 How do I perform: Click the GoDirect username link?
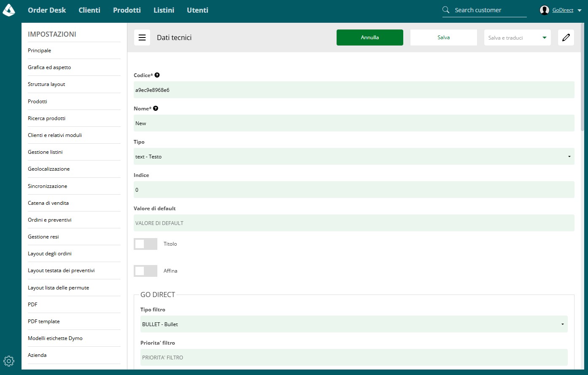click(x=563, y=10)
